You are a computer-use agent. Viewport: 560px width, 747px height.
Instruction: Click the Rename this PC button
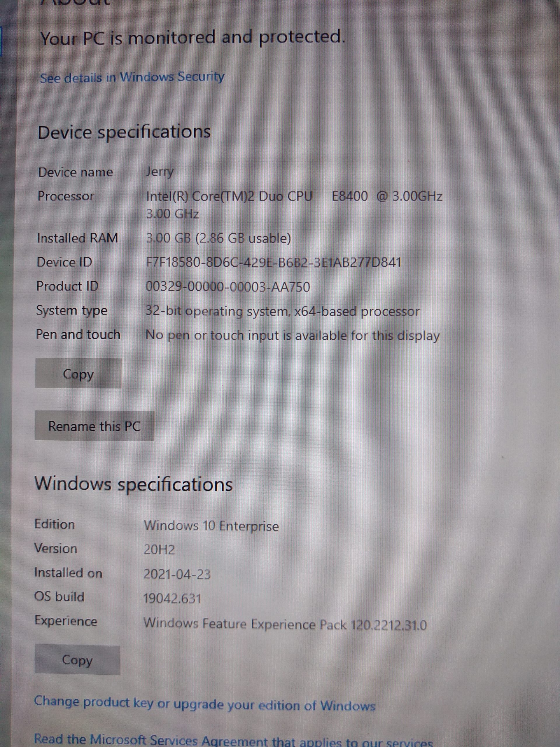tap(94, 426)
